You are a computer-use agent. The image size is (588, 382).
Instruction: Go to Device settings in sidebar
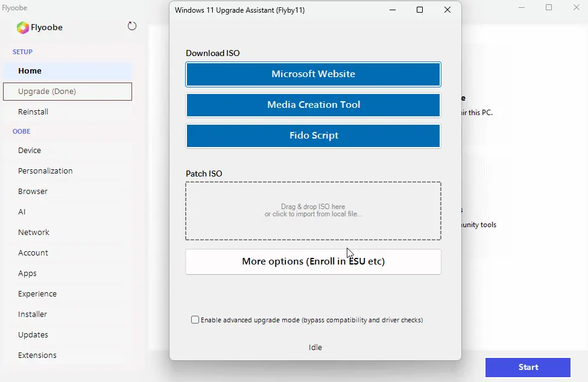[68, 150]
